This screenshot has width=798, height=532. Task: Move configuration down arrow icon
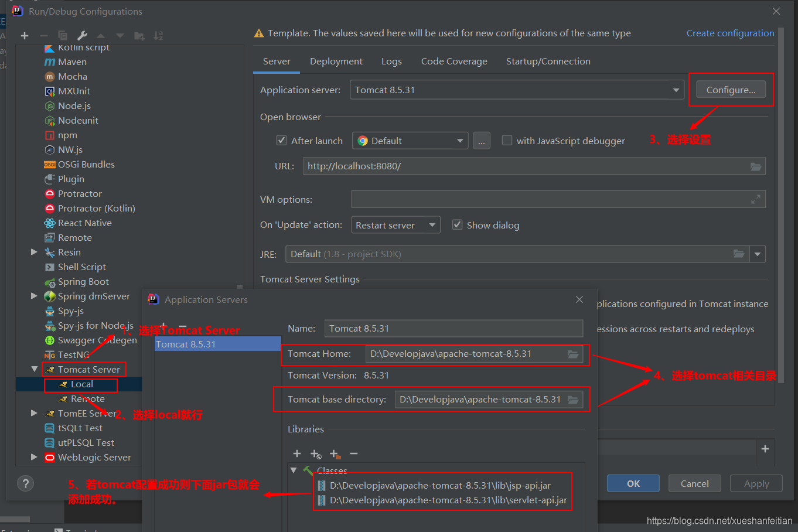tap(120, 36)
